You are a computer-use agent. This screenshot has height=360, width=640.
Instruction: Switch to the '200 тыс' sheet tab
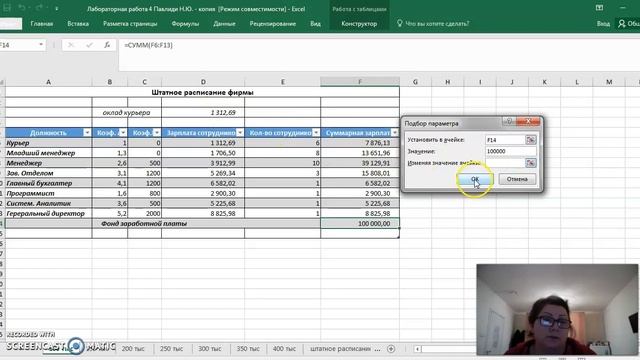tap(133, 349)
